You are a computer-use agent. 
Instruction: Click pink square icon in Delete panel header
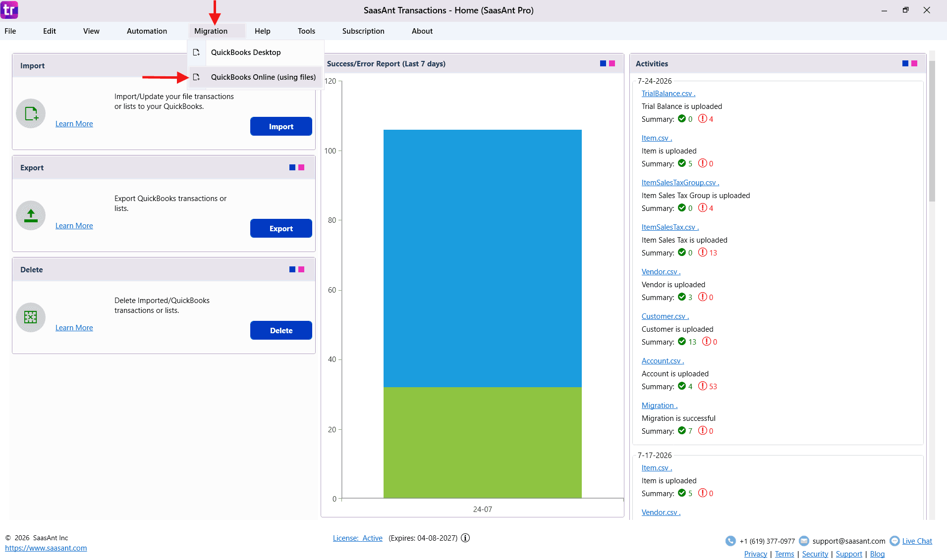coord(301,269)
